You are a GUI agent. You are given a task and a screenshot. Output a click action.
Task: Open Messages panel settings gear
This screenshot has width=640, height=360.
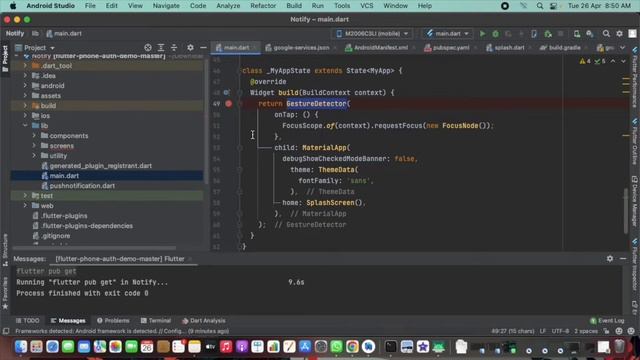pyautogui.click(x=610, y=258)
